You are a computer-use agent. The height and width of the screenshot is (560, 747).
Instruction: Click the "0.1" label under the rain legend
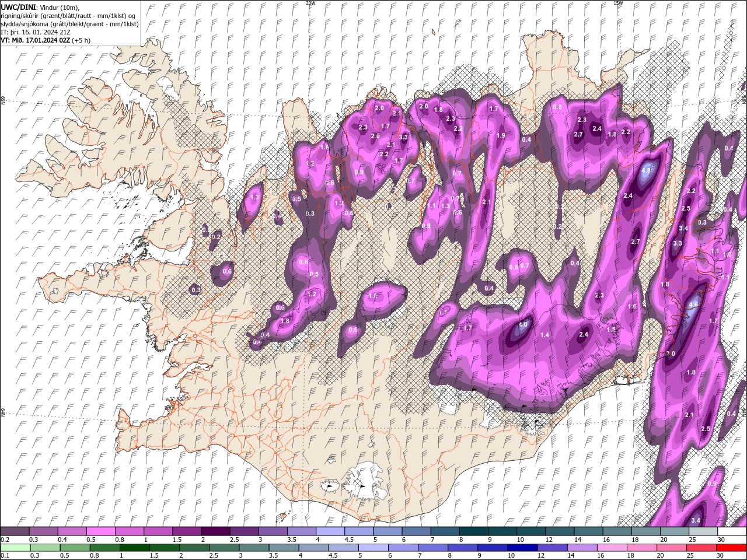(4, 555)
